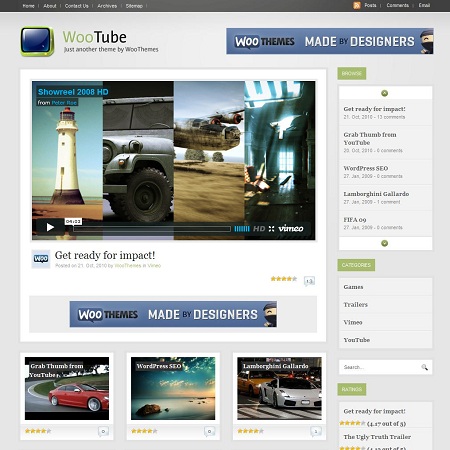The height and width of the screenshot is (450, 450).
Task: Open Email subscription link
Action: [424, 5]
